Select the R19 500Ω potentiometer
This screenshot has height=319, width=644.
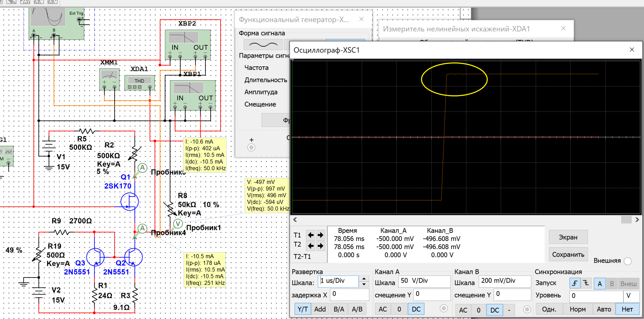tap(39, 255)
